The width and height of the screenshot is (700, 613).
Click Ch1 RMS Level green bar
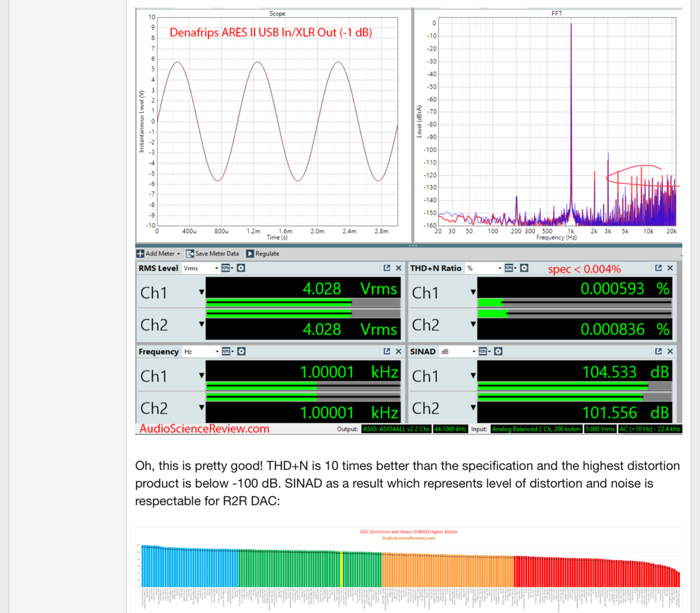click(303, 303)
